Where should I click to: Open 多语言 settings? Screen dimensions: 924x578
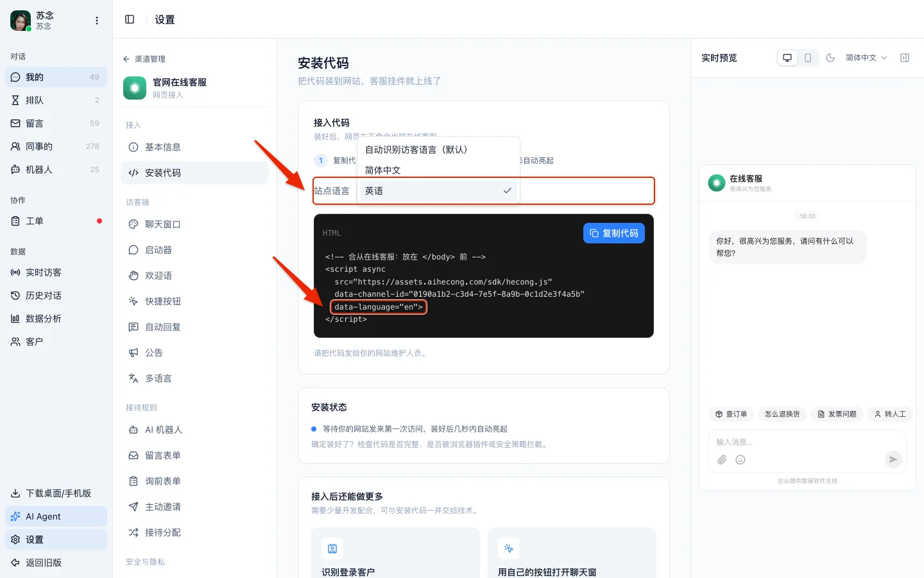point(194,378)
